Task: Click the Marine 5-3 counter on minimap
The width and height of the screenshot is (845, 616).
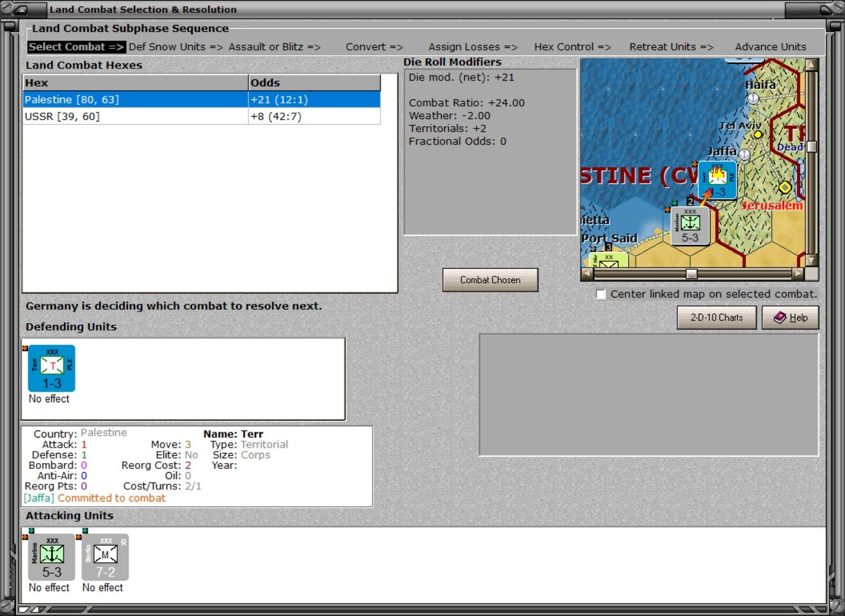Action: point(690,226)
